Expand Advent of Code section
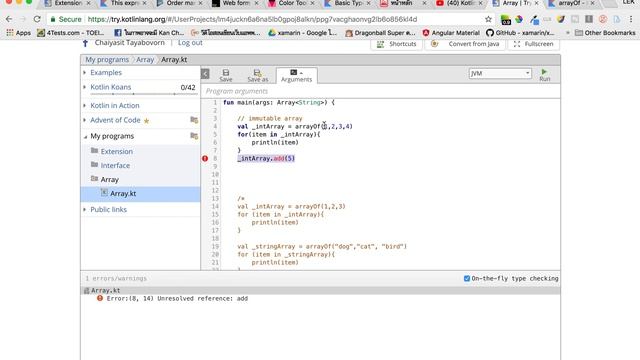 pyautogui.click(x=115, y=120)
